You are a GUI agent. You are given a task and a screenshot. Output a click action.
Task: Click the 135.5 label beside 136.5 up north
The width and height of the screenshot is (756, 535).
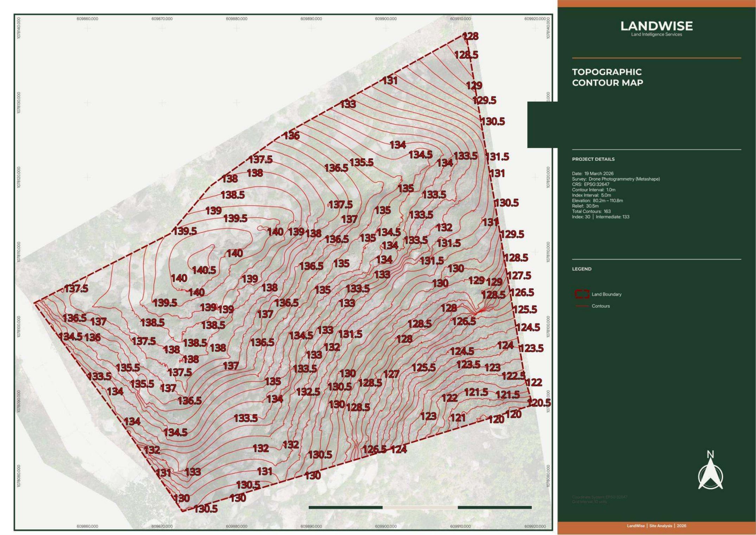point(361,163)
